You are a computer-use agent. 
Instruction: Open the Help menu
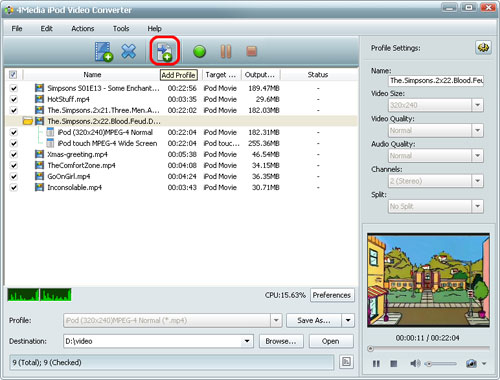point(154,28)
